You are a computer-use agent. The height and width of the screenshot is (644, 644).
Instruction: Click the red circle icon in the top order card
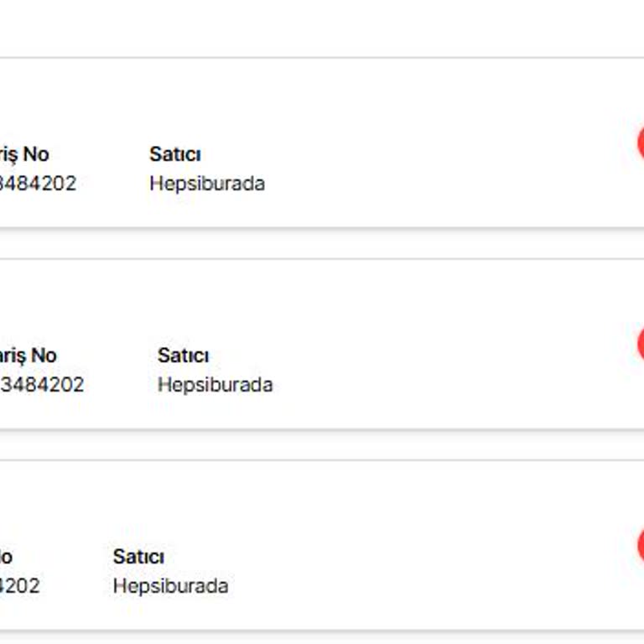(640, 143)
